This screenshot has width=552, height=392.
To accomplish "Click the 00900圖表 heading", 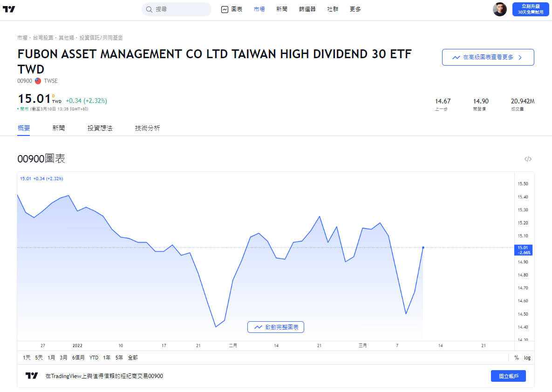I will click(x=41, y=159).
